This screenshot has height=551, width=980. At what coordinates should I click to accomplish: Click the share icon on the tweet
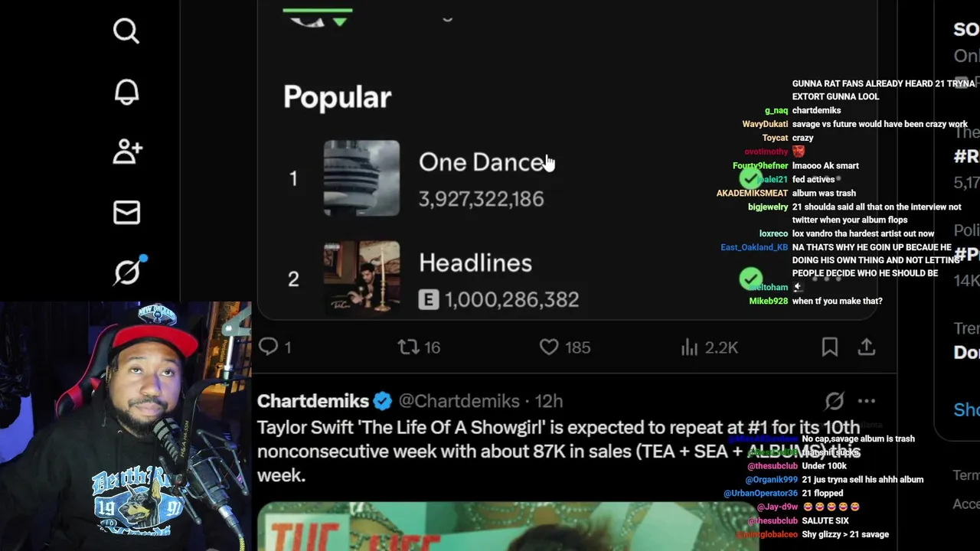(x=867, y=347)
